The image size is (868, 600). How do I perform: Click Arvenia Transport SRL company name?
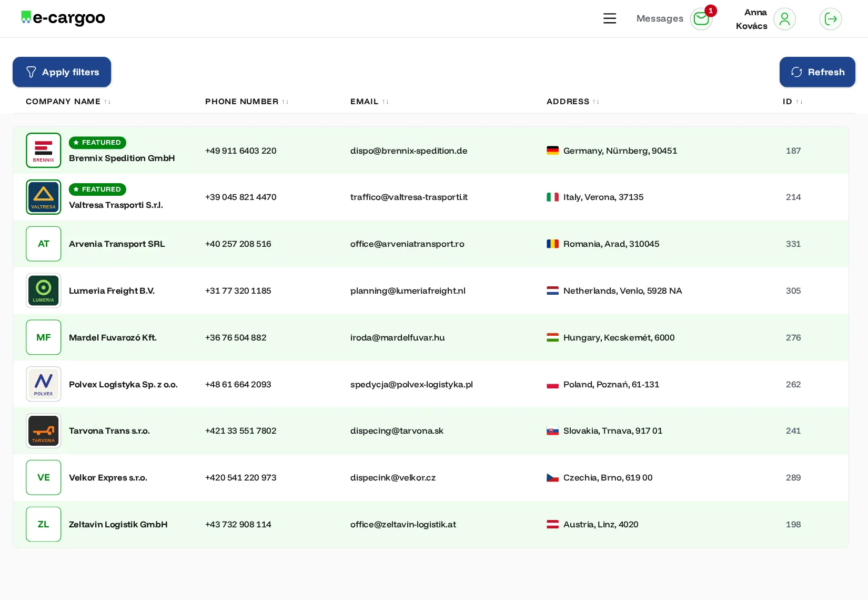(x=117, y=244)
